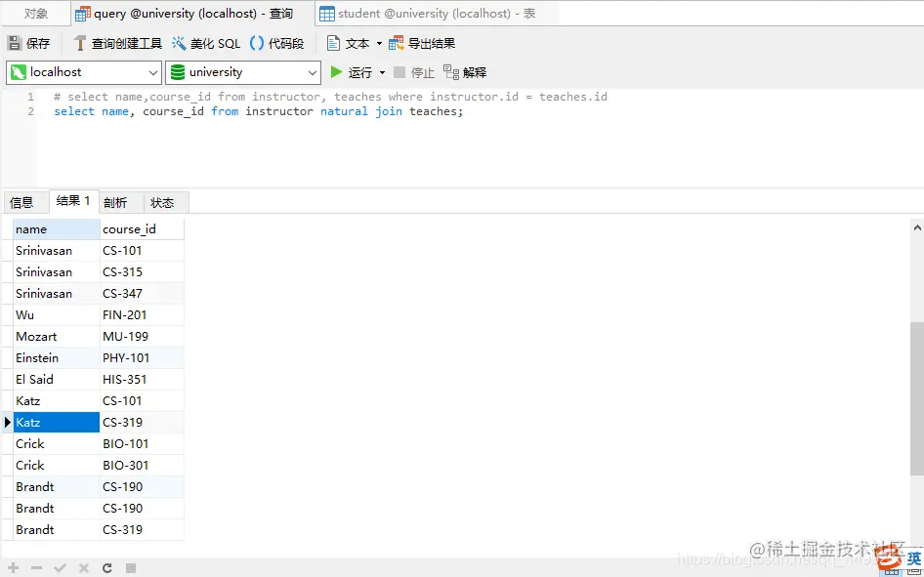Click the refresh icon in bottom bar
Viewport: 924px width, 577px height.
(x=107, y=568)
